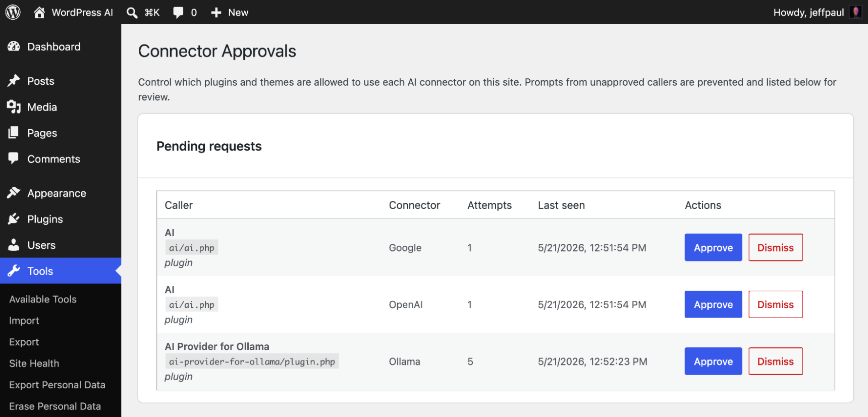Click the Media library icon
Screen dimensions: 868x417
point(14,107)
